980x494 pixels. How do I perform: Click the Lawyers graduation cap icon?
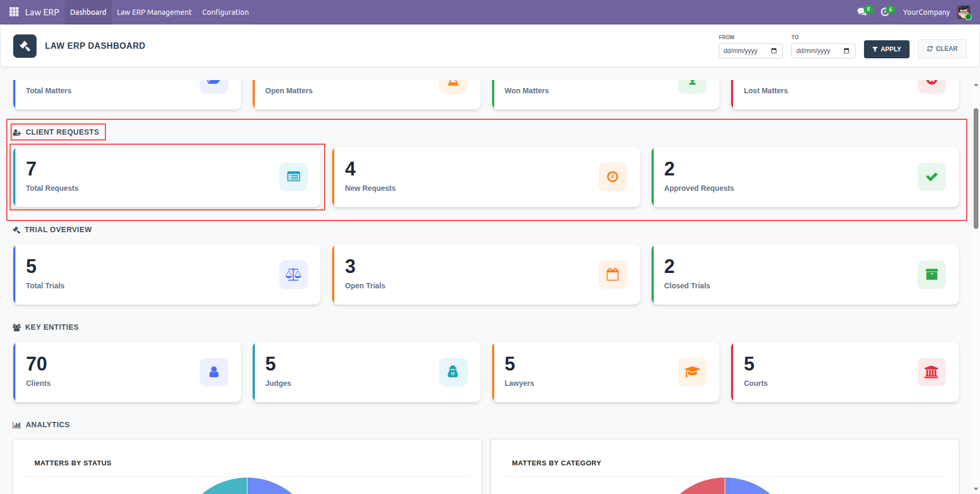(692, 372)
